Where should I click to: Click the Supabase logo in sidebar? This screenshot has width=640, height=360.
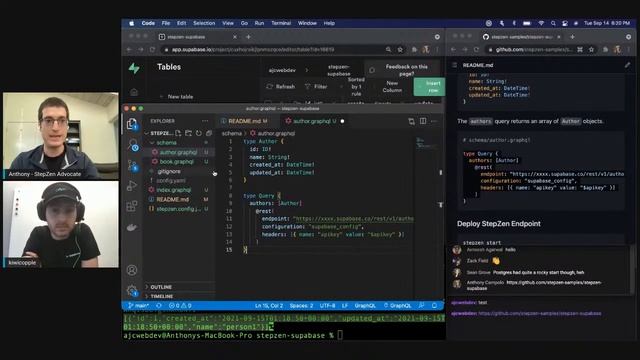(134, 68)
